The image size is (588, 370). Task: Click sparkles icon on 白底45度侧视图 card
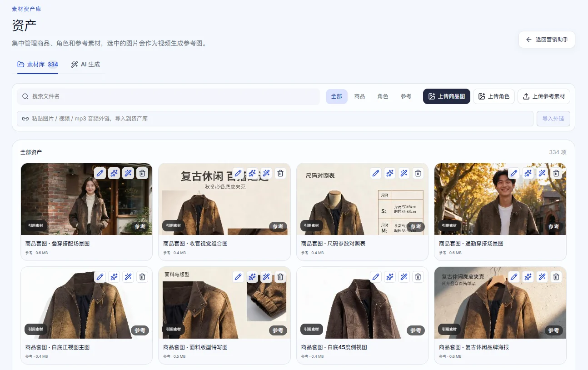pos(390,277)
